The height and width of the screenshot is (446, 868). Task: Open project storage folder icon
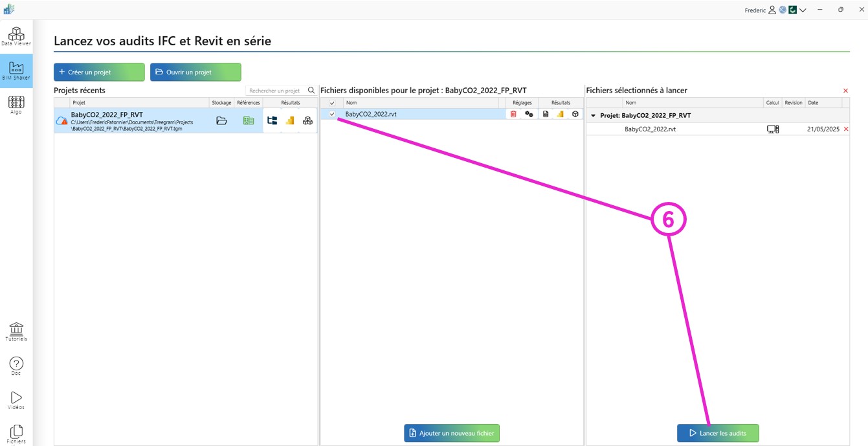coord(221,120)
